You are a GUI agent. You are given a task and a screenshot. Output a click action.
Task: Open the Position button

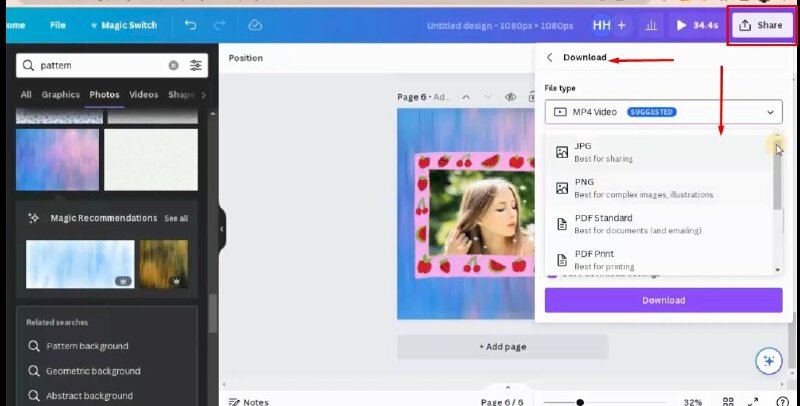[245, 58]
